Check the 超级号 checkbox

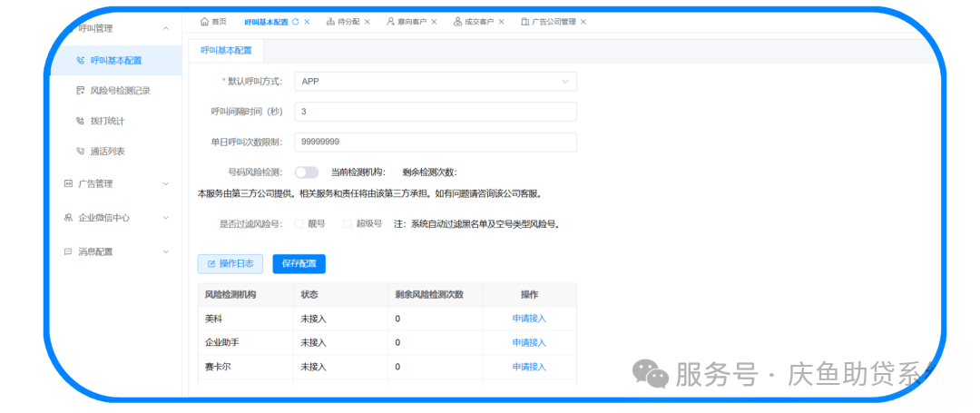click(x=348, y=223)
